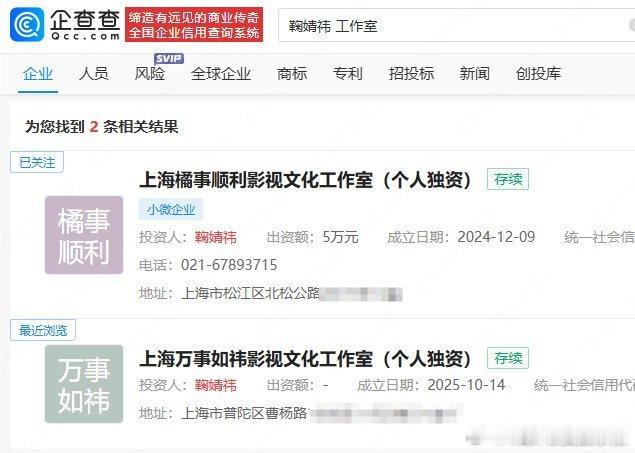Screen dimensions: 635x453
Task: Go to 全球企业 tab
Action: pyautogui.click(x=221, y=74)
